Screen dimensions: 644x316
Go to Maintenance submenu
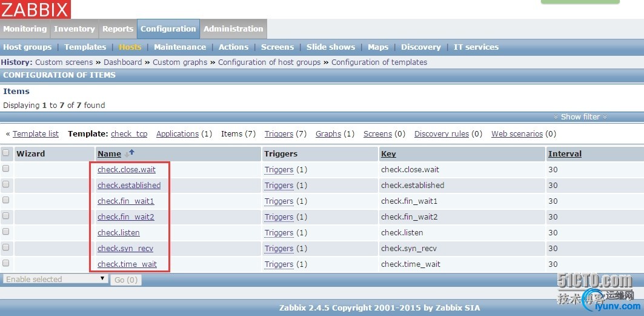click(x=180, y=47)
